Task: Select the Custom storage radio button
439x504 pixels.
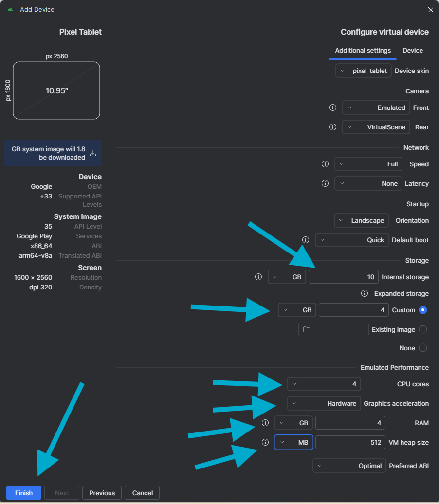Action: point(422,310)
